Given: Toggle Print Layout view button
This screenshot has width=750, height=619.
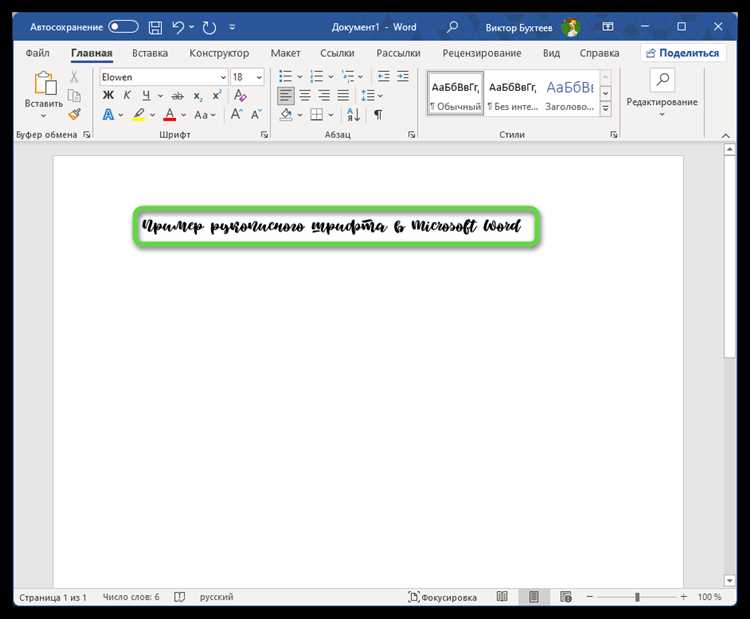Looking at the screenshot, I should (x=534, y=597).
